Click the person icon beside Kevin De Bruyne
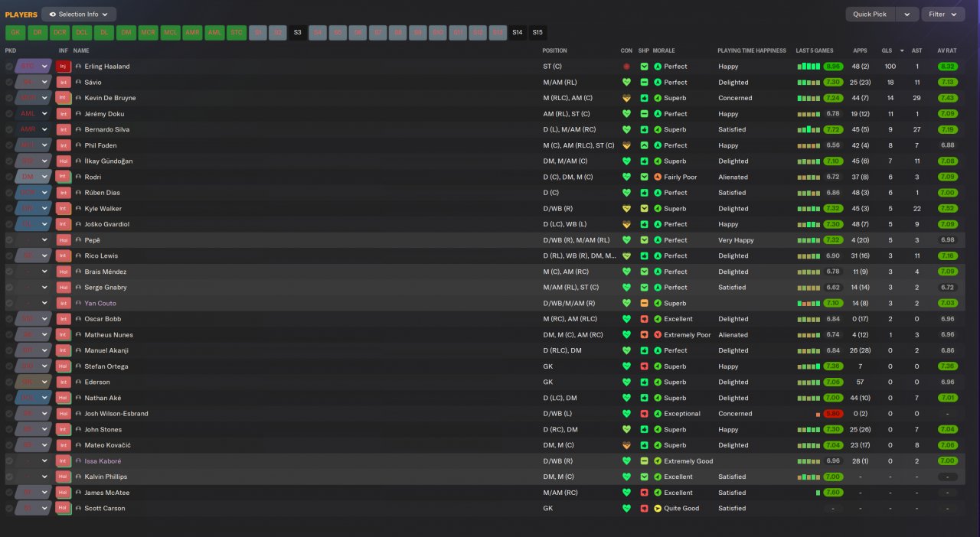Image resolution: width=980 pixels, height=537 pixels. point(78,98)
